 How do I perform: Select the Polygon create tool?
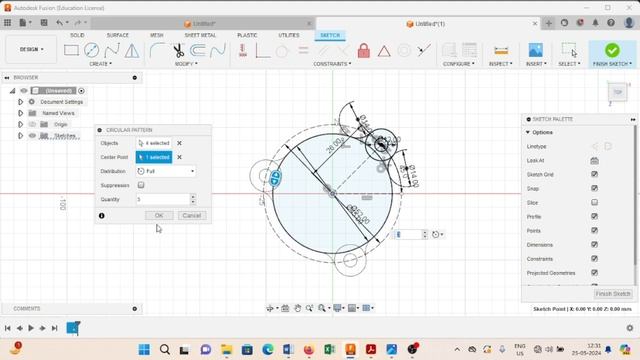click(131, 51)
